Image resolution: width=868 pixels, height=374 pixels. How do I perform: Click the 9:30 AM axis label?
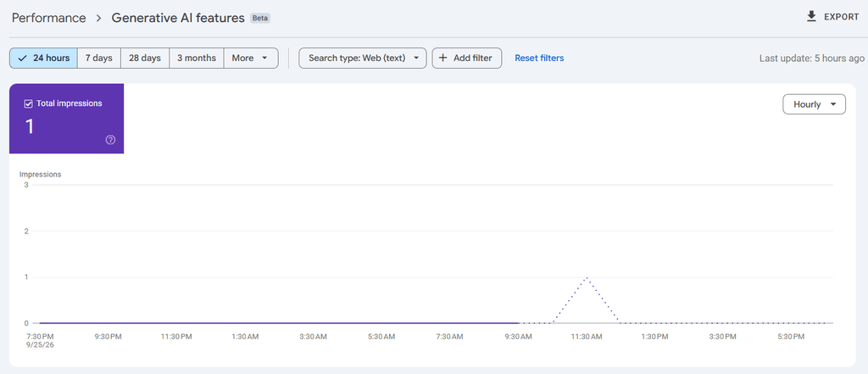tap(518, 337)
